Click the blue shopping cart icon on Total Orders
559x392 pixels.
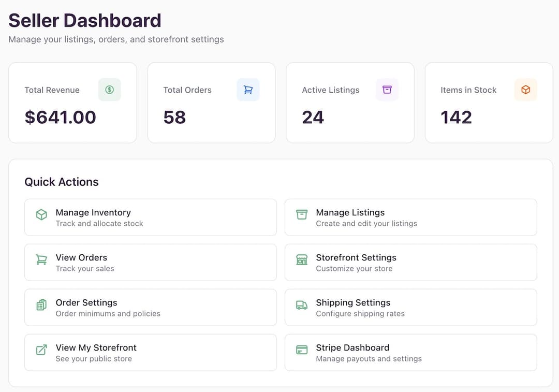tap(248, 89)
